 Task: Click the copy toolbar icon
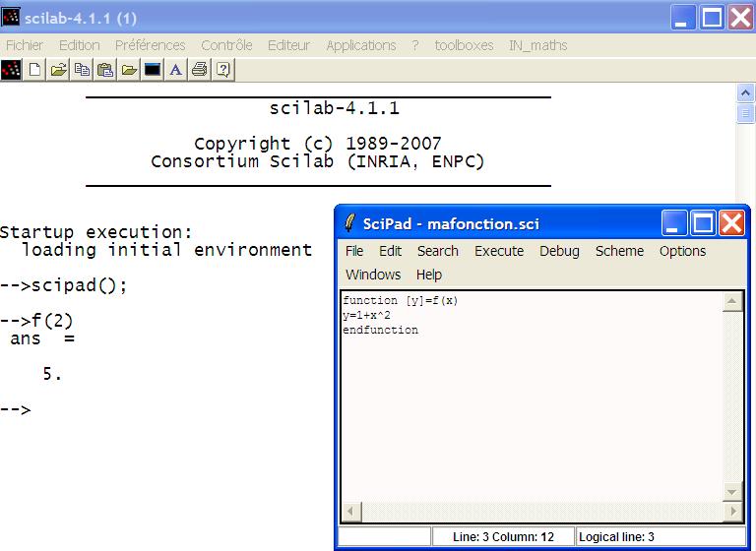tap(82, 70)
